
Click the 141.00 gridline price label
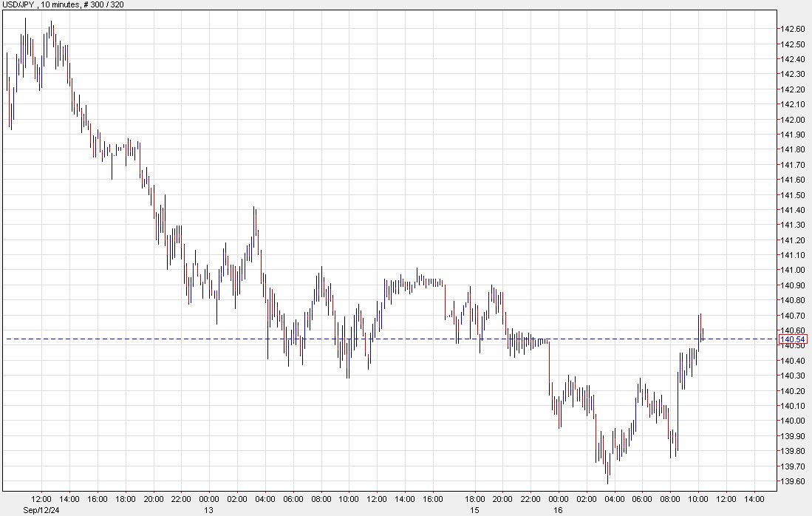(x=792, y=271)
